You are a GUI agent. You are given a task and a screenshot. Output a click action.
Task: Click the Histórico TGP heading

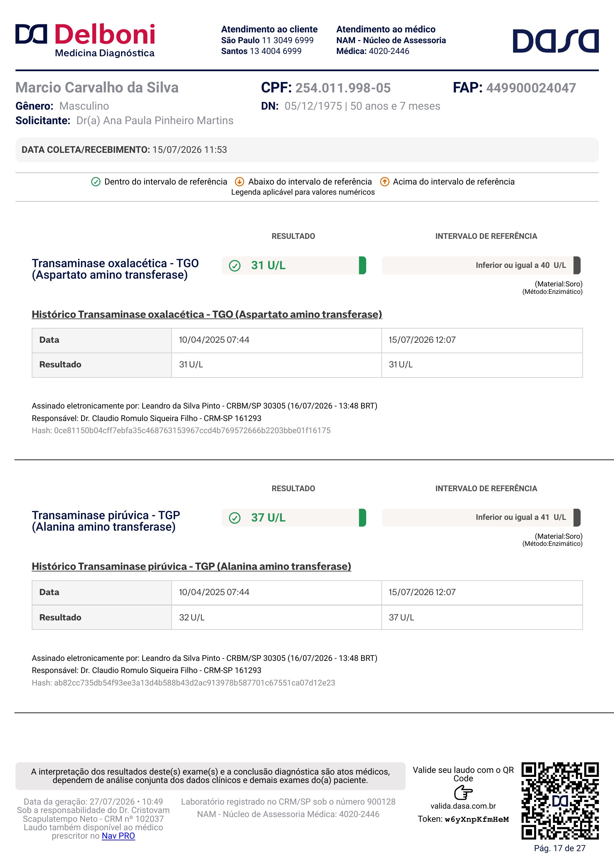point(191,566)
